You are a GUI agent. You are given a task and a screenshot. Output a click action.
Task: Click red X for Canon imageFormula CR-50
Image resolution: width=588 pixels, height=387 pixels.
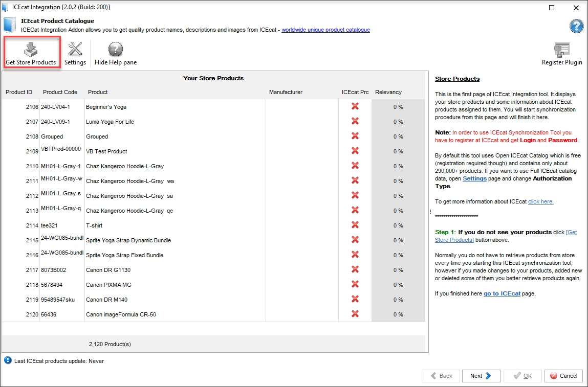[355, 313]
